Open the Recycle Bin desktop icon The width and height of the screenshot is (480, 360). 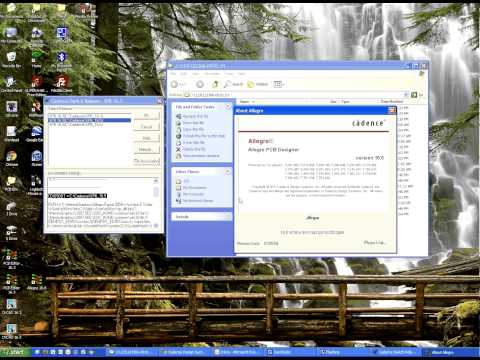11,59
